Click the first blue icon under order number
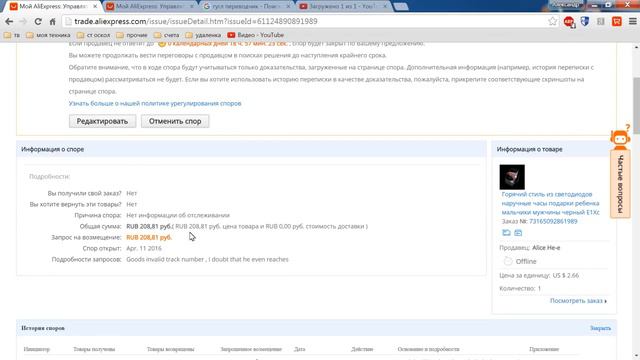640x360 pixels. click(506, 233)
